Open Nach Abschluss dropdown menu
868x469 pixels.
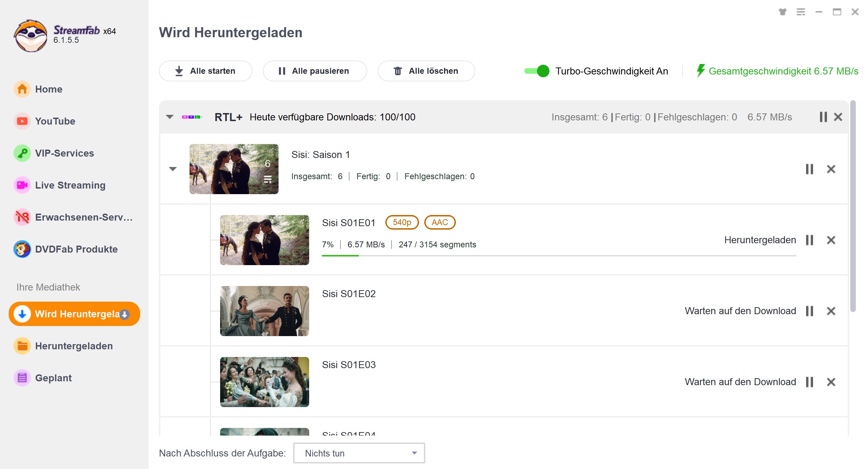(359, 453)
